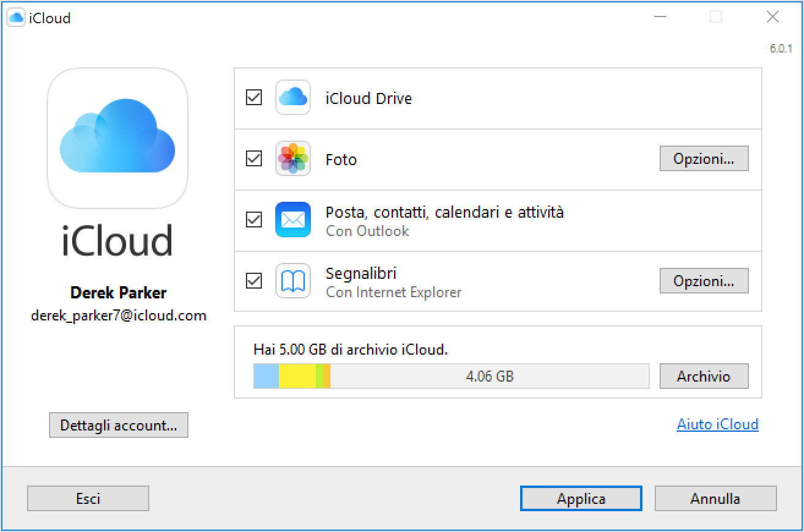
Task: Cancel with the Annulla button
Action: (x=715, y=498)
